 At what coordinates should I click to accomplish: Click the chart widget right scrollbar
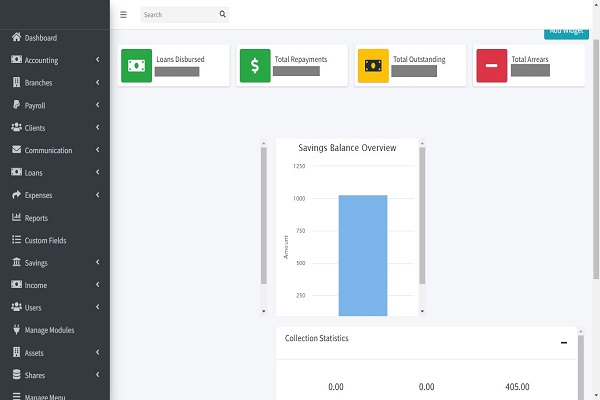(422, 220)
